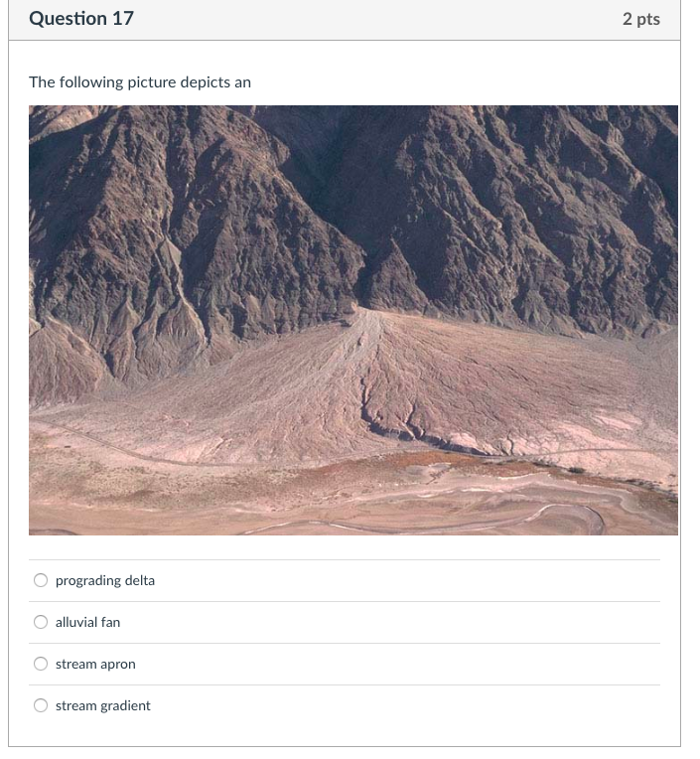Click the '2 pts' points label
This screenshot has height=759, width=700.
pyautogui.click(x=640, y=19)
